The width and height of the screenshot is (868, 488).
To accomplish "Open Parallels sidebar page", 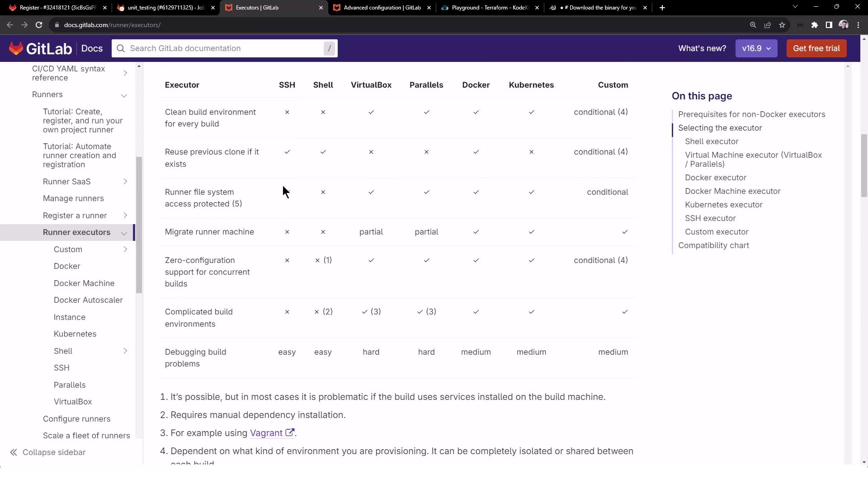I will pyautogui.click(x=70, y=385).
